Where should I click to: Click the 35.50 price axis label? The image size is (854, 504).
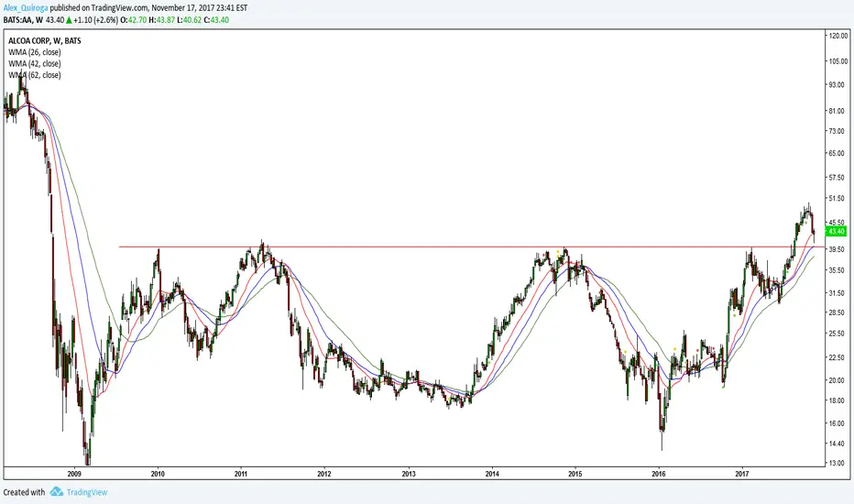(836, 270)
